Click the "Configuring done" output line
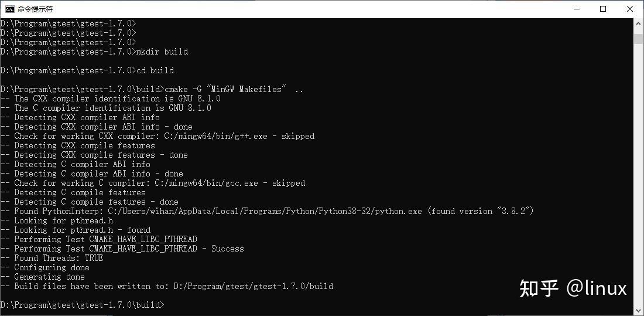 52,267
